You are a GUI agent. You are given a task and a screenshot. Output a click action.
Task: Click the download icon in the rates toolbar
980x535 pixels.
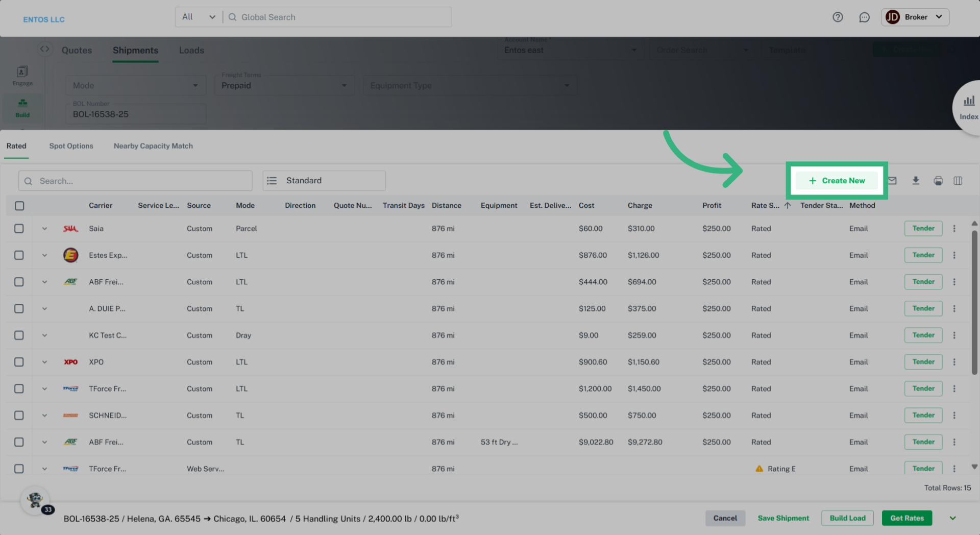coord(916,181)
